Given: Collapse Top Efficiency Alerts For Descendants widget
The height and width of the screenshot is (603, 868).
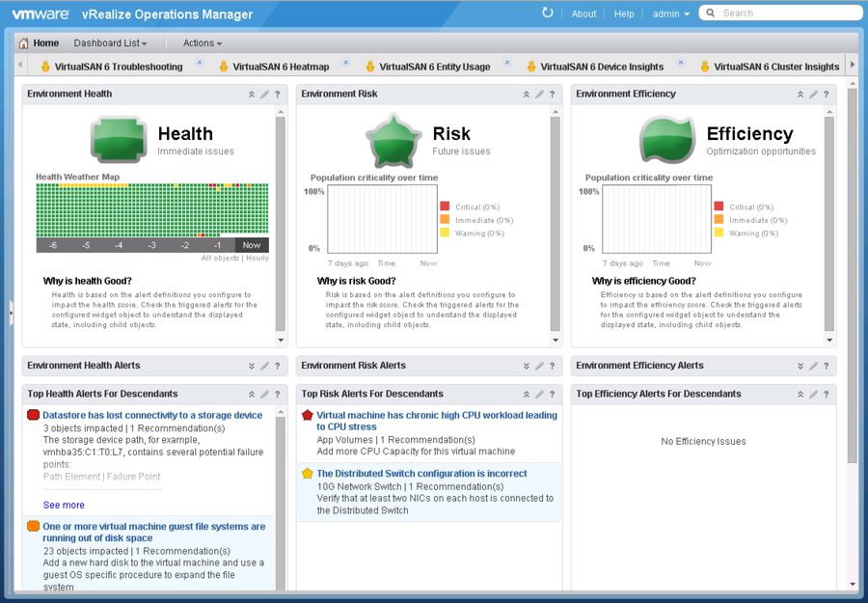Looking at the screenshot, I should (800, 395).
